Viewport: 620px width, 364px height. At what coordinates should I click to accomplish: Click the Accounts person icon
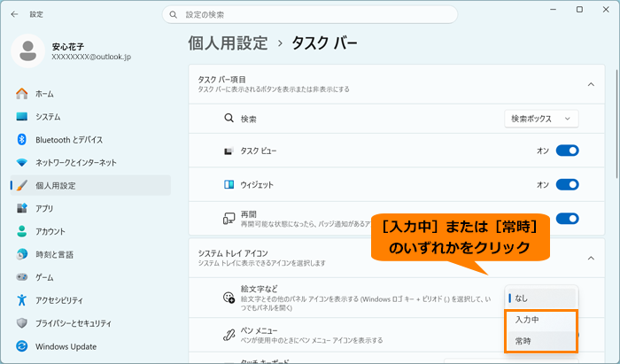click(22, 231)
